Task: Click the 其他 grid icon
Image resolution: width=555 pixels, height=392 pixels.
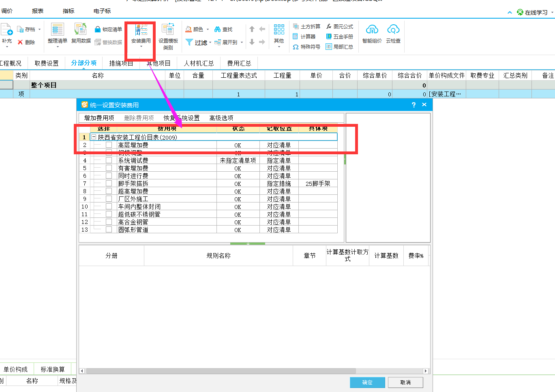Action: pos(279,30)
